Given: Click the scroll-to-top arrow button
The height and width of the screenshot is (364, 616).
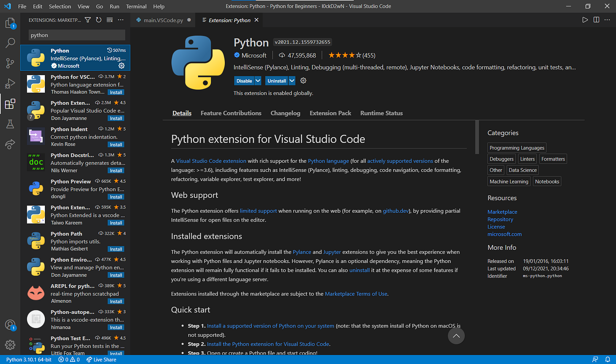Looking at the screenshot, I should [x=456, y=336].
